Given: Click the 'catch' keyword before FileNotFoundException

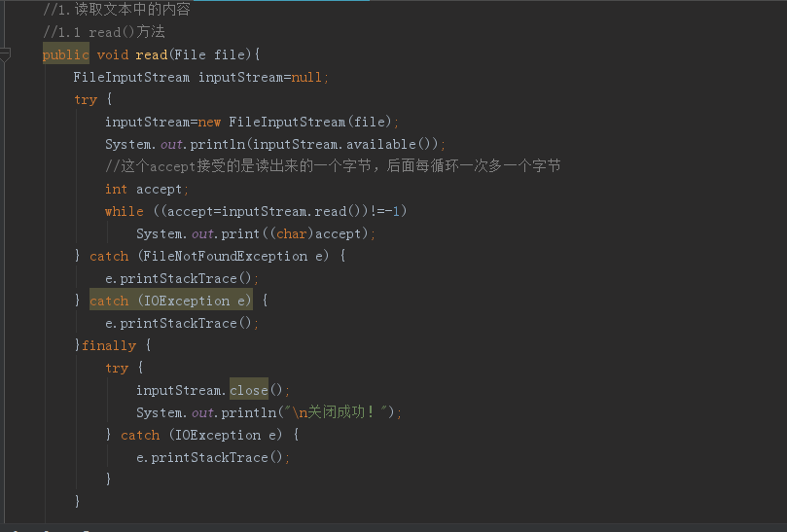Looking at the screenshot, I should pos(109,256).
